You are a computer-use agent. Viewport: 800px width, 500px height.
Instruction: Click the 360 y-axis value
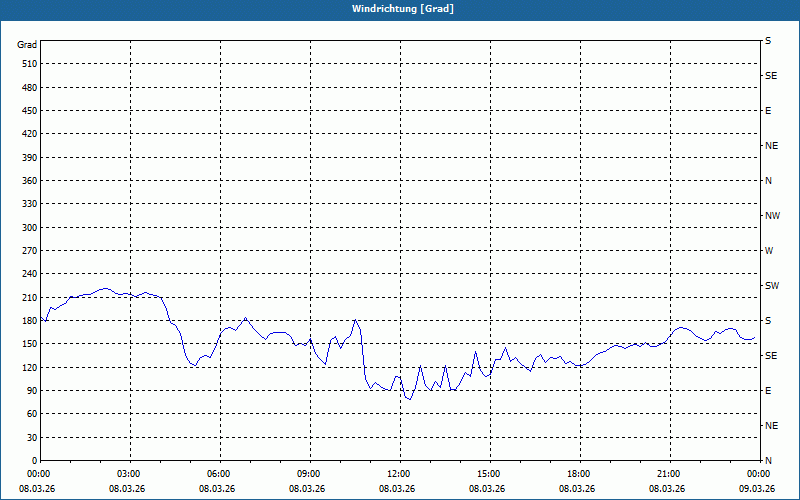pos(30,181)
